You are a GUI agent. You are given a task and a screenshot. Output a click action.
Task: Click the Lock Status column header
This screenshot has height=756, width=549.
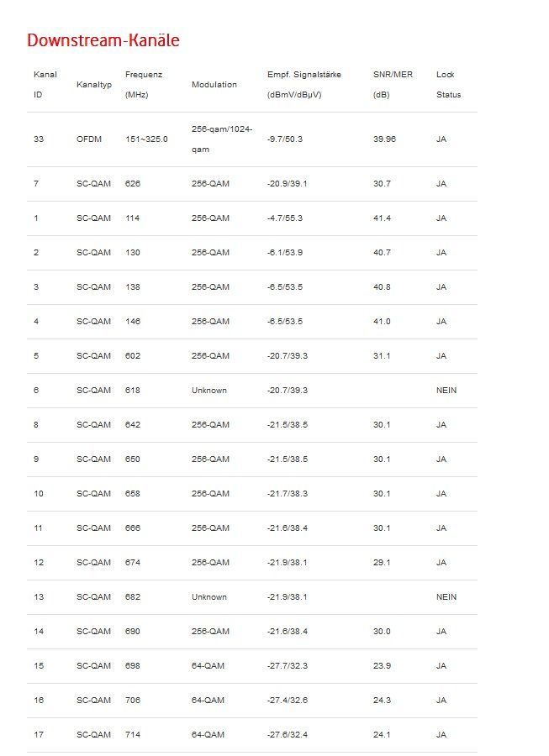click(x=448, y=84)
